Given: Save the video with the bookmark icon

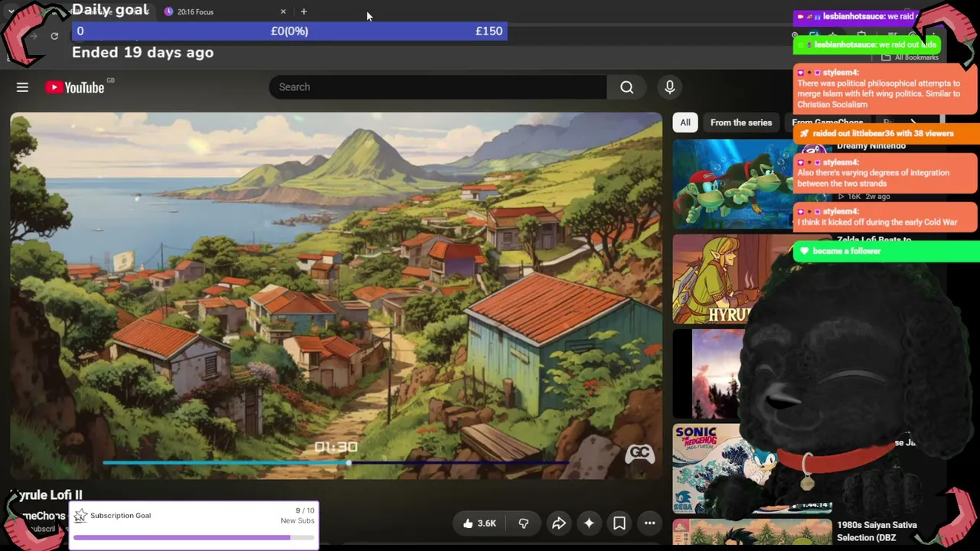Looking at the screenshot, I should [619, 523].
